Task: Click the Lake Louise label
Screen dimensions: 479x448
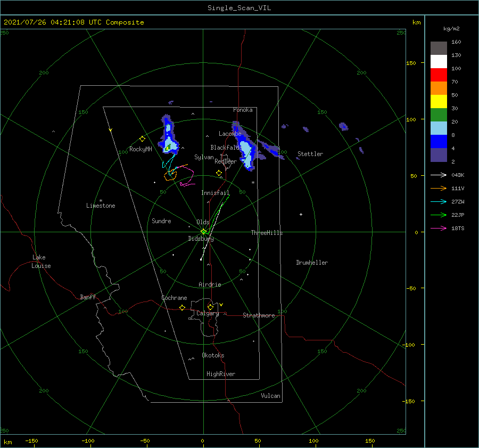Action: pyautogui.click(x=41, y=262)
